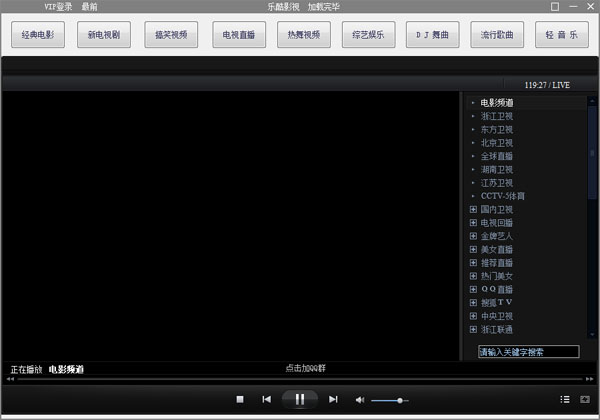
Task: Click the keyword search input box
Action: tap(528, 352)
